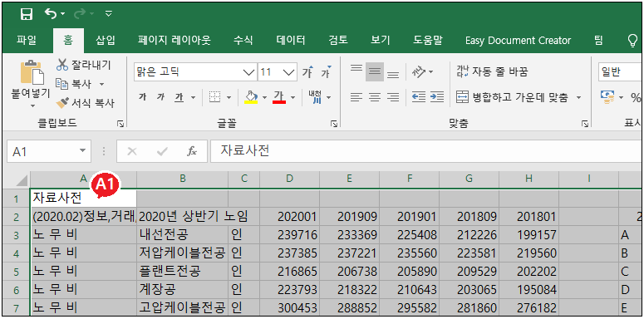Toggle italic 가 formatting
This screenshot has width=644, height=319.
[160, 97]
